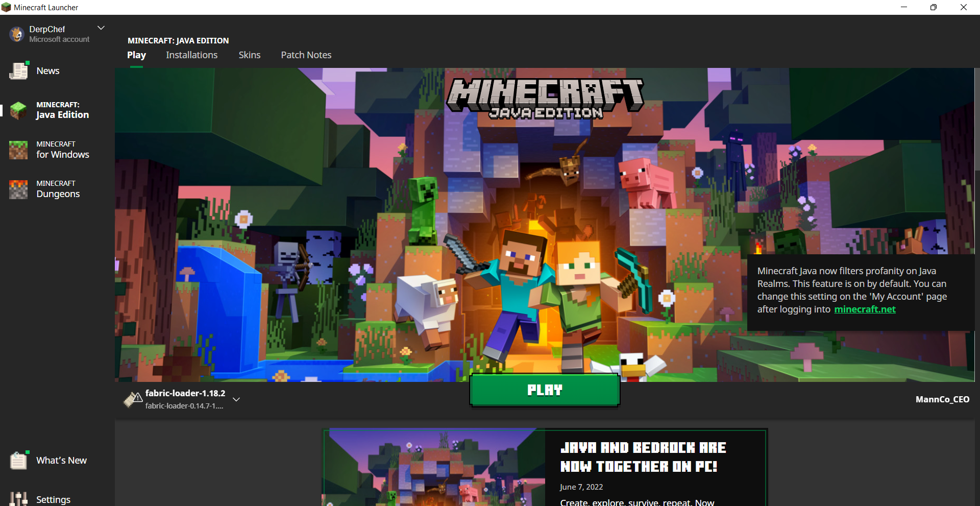Open News via its newspaper icon
This screenshot has height=506, width=980.
(19, 71)
